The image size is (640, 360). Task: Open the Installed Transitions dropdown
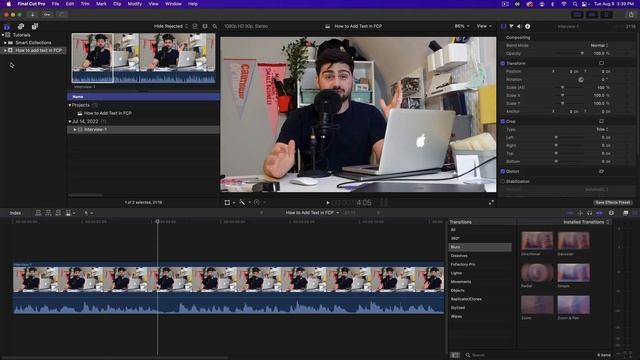586,222
